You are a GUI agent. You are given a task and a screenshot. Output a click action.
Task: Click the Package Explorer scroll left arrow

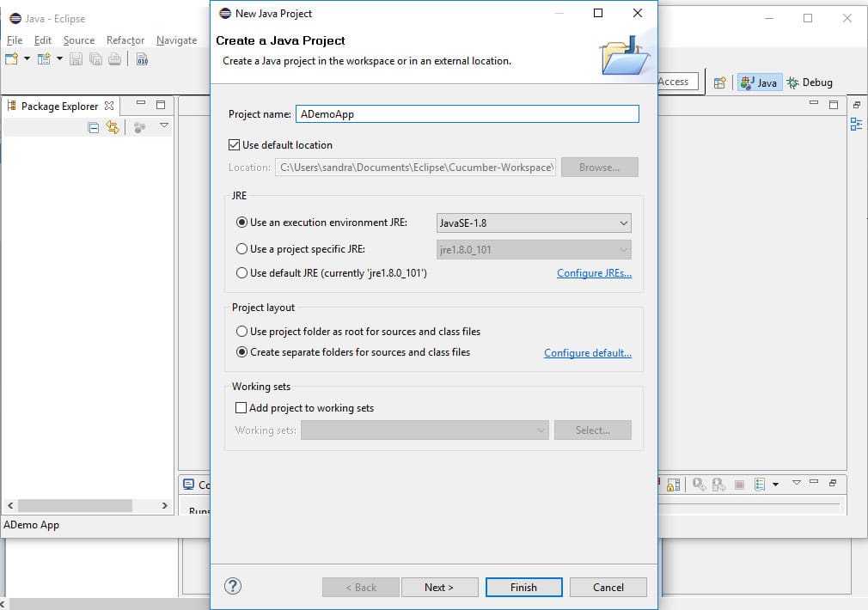[x=10, y=505]
